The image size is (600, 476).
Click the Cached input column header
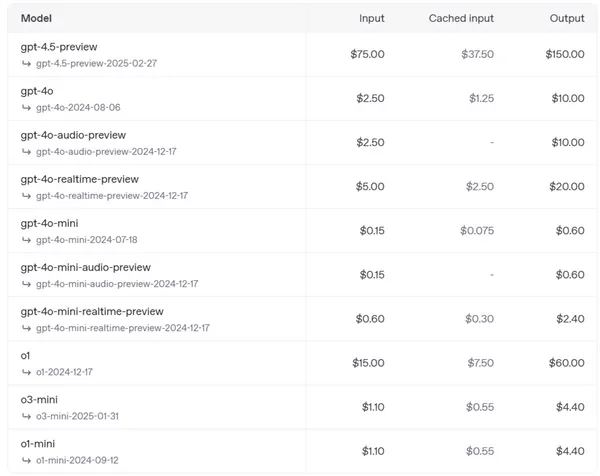tap(461, 18)
